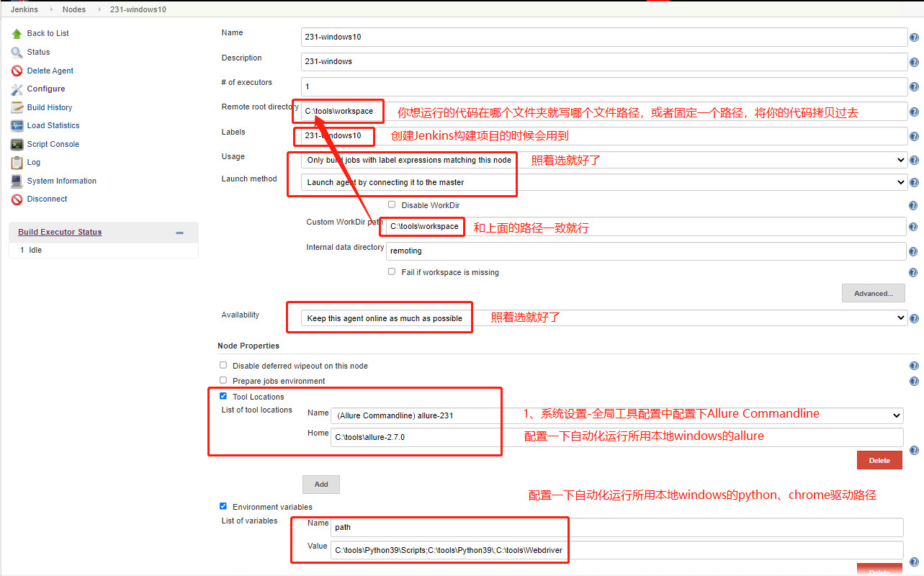Click the executor 1 Idle row
Image resolution: width=924 pixels, height=576 pixels.
coord(104,251)
